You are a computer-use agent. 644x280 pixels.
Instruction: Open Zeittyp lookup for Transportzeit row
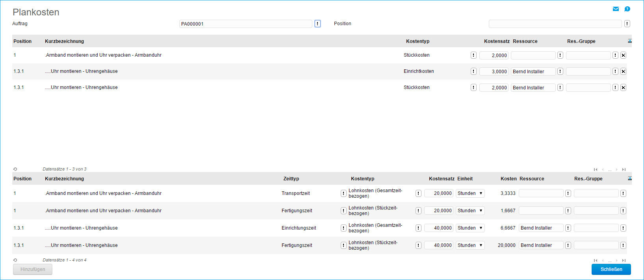point(343,193)
